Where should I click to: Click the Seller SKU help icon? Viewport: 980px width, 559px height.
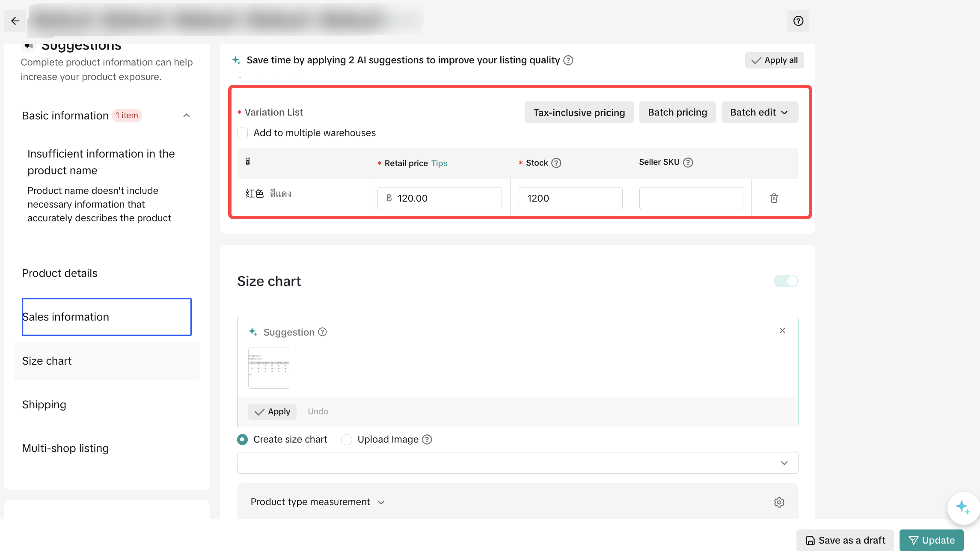[688, 163]
